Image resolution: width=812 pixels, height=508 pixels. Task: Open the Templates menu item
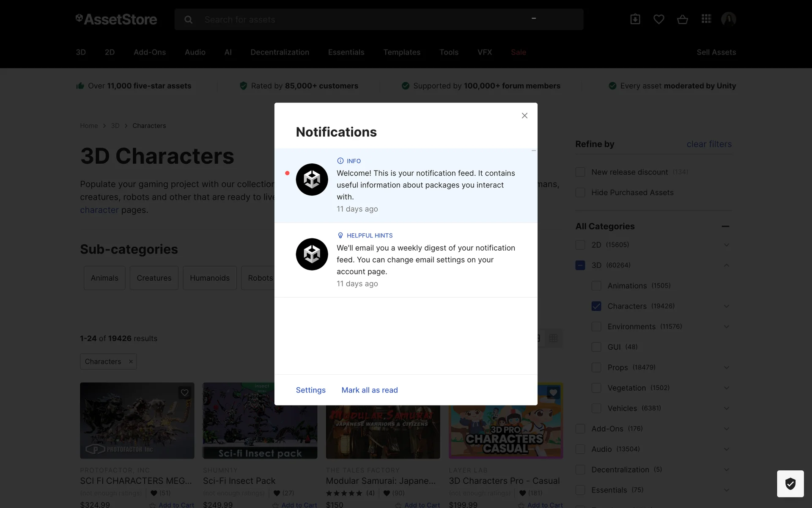tap(402, 52)
